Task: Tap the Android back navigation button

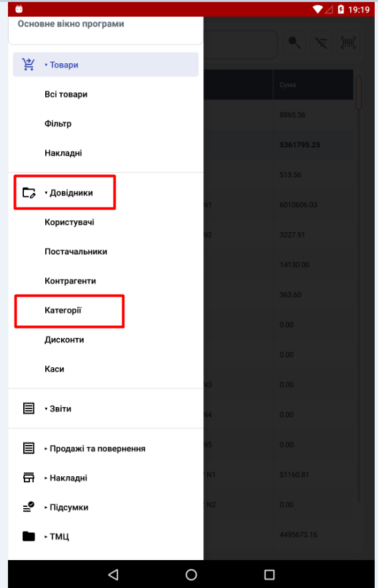Action: tap(113, 575)
